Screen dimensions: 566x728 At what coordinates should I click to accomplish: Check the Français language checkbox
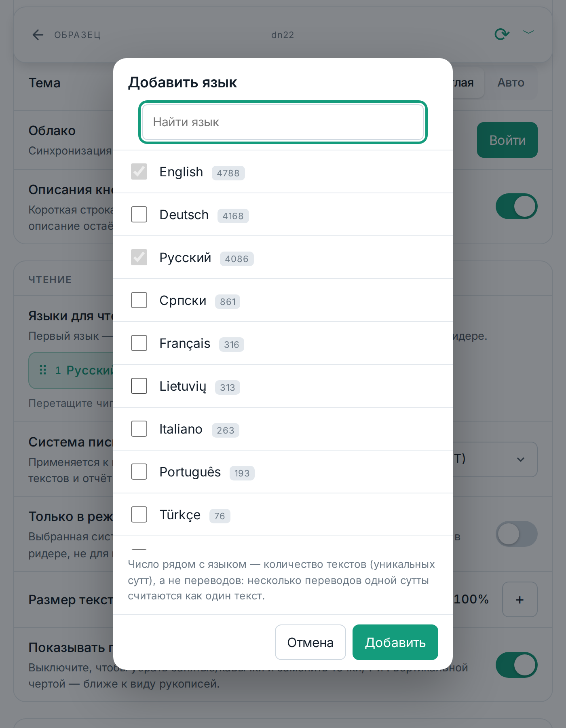pos(139,343)
